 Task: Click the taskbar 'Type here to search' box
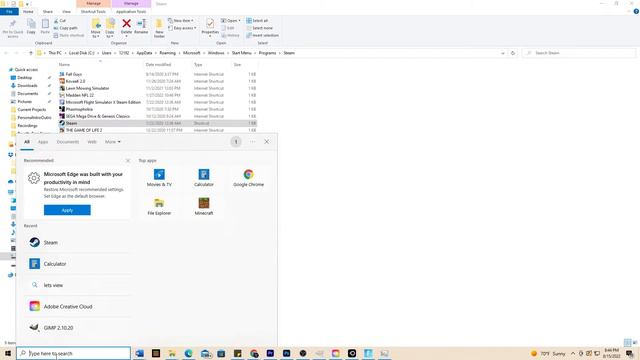coord(73,353)
